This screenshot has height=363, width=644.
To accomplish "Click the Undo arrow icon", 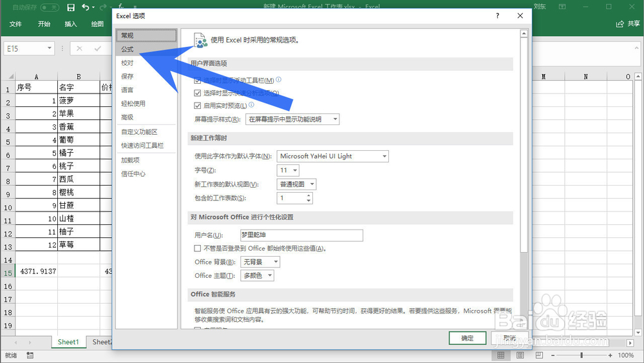I will 85,7.
